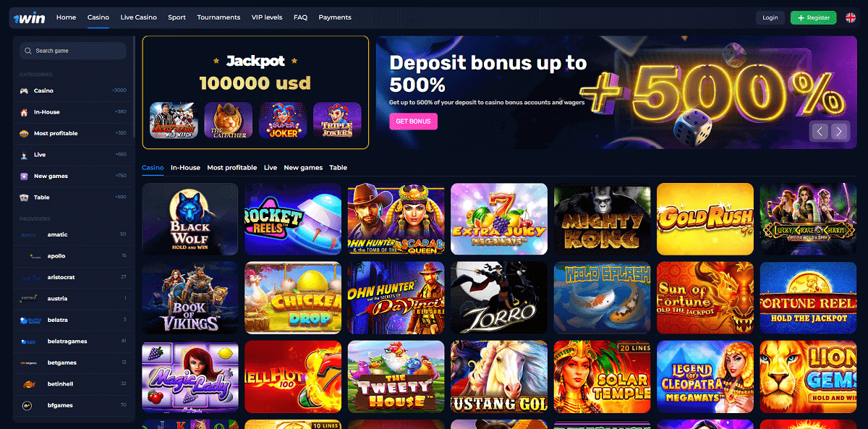
Task: Click the Live category person icon
Action: [x=24, y=155]
